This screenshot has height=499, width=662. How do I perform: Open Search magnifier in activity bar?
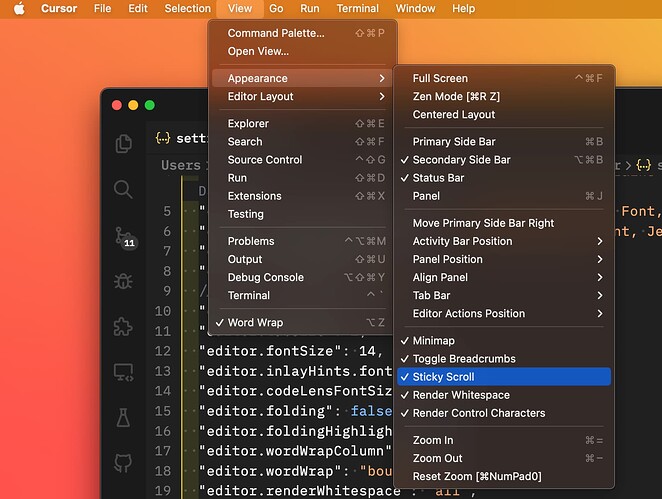pyautogui.click(x=123, y=189)
